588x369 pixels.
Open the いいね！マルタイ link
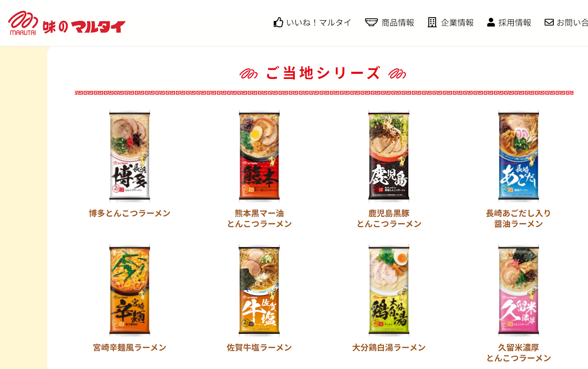pos(319,23)
